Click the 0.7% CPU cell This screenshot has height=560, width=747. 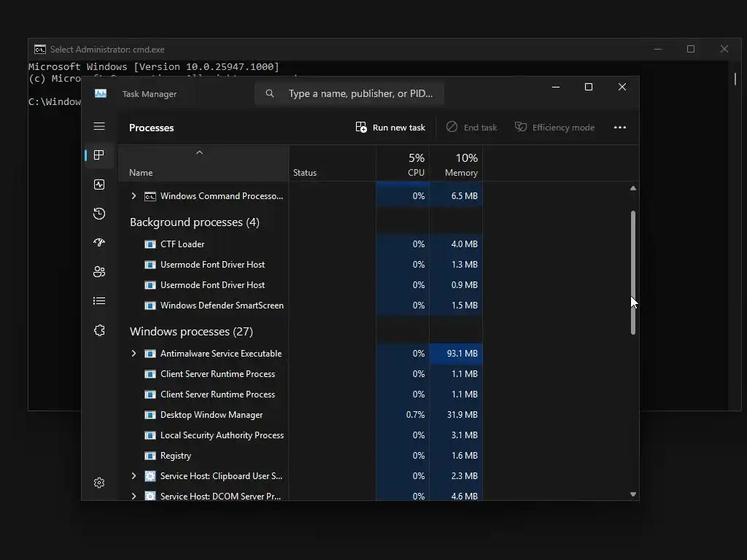pos(403,415)
